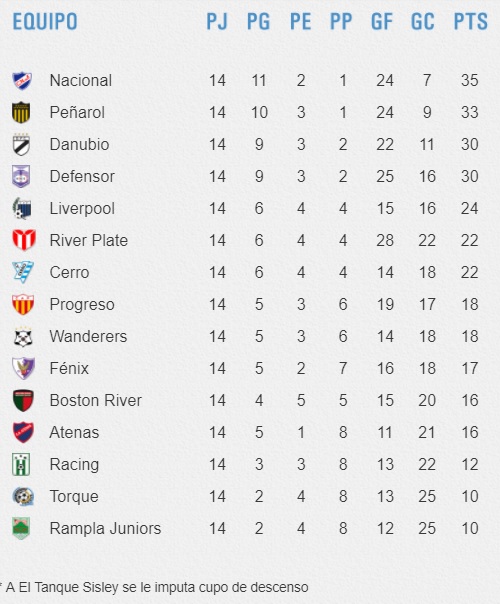The width and height of the screenshot is (500, 604).
Task: Click the EQUIPO column header
Action: 45,22
